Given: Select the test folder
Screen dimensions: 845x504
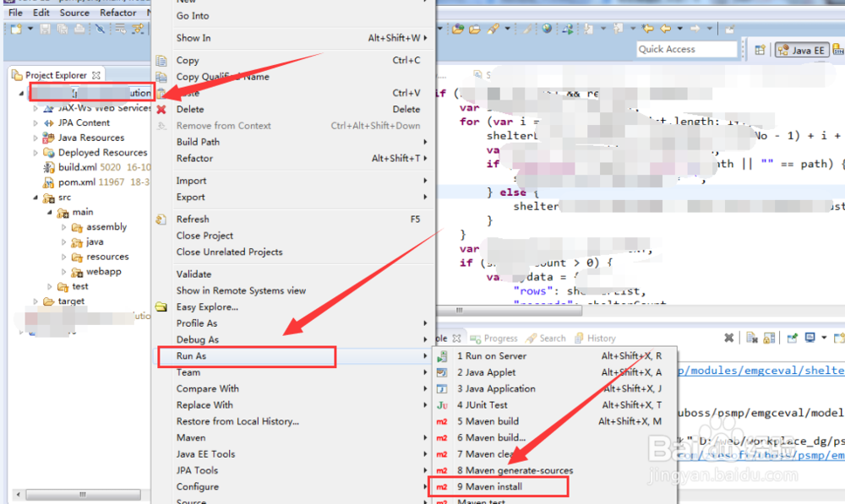Looking at the screenshot, I should point(79,286).
